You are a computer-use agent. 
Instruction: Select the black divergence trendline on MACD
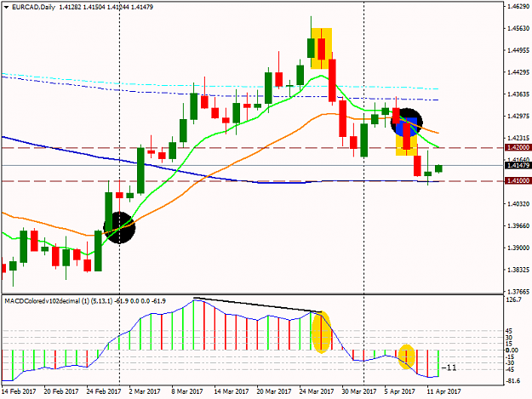pos(257,305)
